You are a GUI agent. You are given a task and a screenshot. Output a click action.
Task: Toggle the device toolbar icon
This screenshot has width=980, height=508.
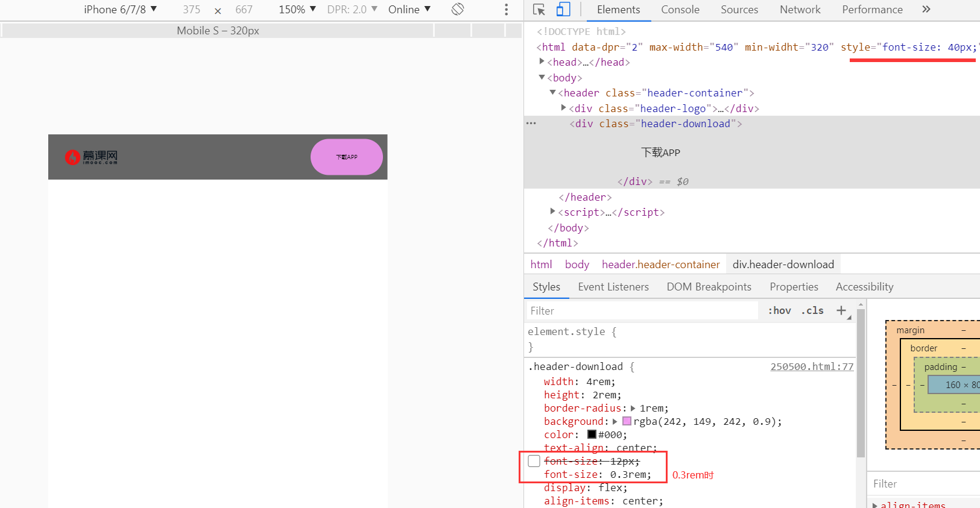(x=563, y=10)
